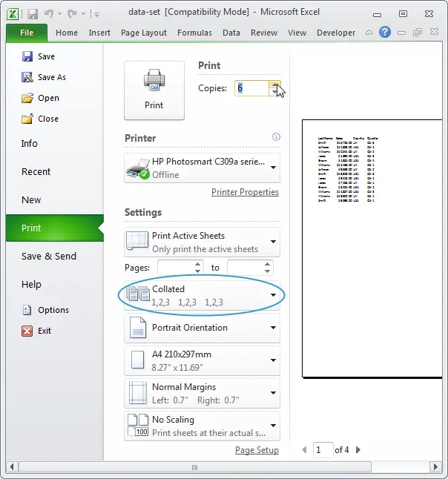Switch to the Insert ribbon tab
Viewport: 448px width, 479px height.
[x=99, y=33]
